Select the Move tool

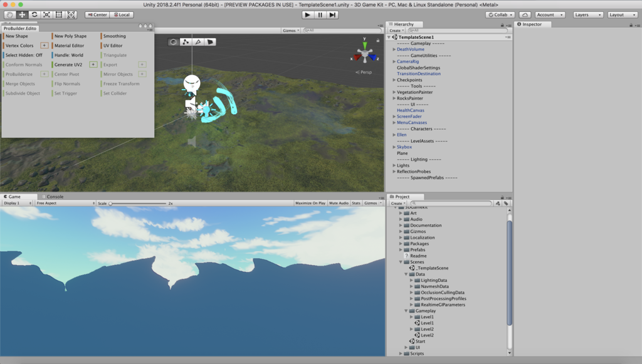pos(22,15)
